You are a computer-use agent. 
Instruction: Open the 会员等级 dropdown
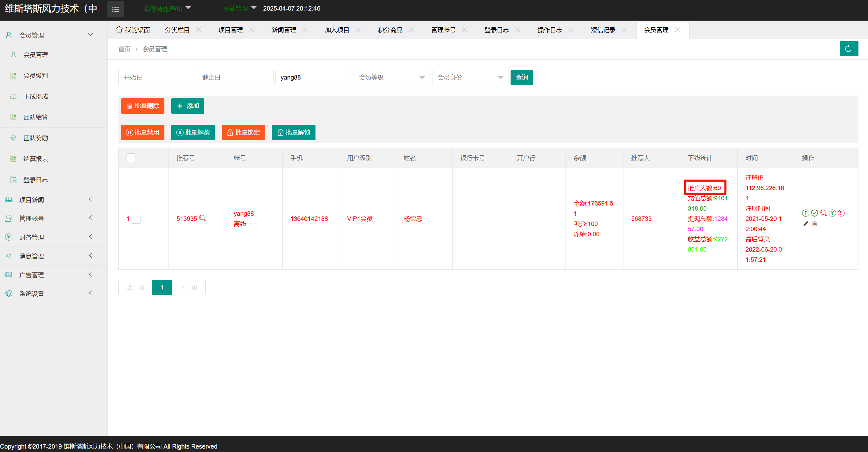click(x=392, y=77)
